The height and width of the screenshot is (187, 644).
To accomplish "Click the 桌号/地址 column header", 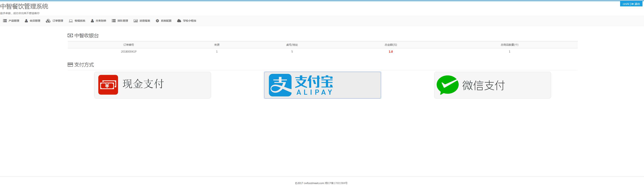I will (x=292, y=45).
